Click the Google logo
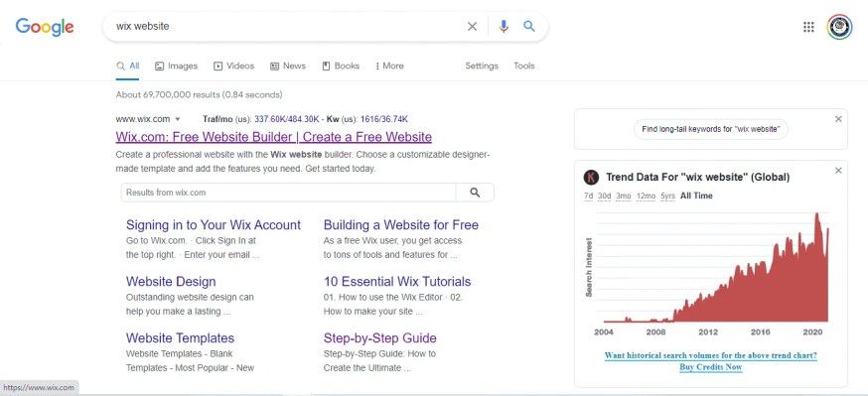868x396 pixels. coord(45,27)
